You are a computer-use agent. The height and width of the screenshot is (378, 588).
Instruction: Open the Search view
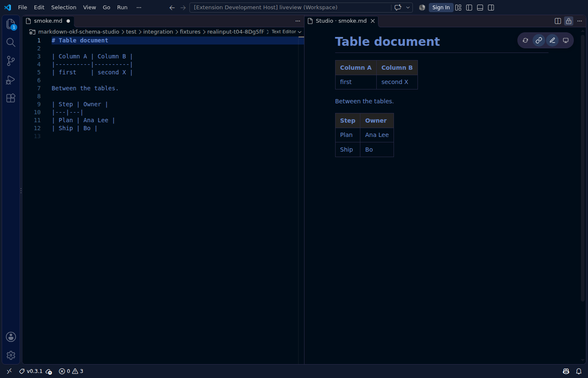point(11,42)
